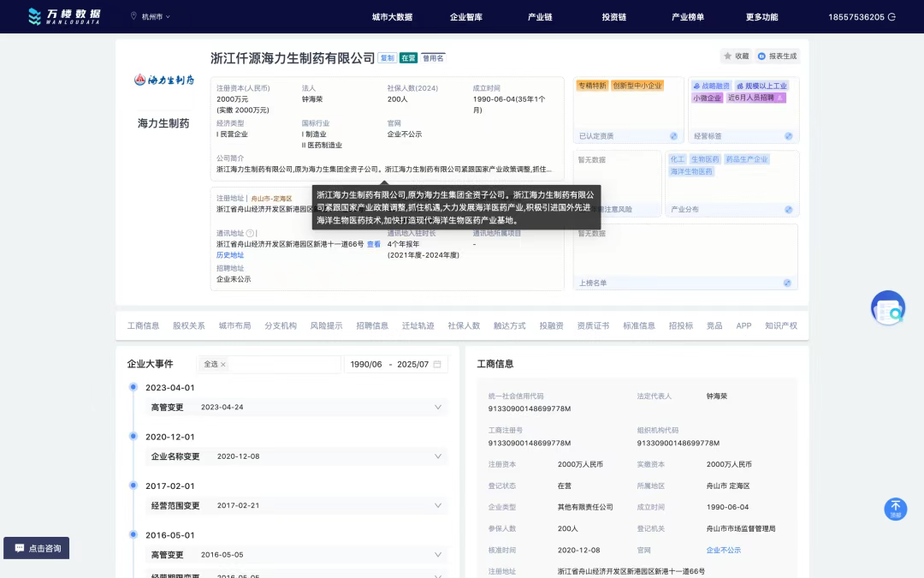This screenshot has height=578, width=924.
Task: Click the 曾用名 tag
Action: [433, 58]
